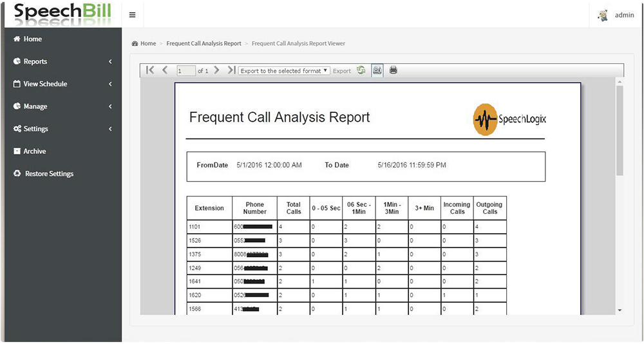644x344 pixels.
Task: Toggle sidebar with hamburger menu icon
Action: coord(132,15)
